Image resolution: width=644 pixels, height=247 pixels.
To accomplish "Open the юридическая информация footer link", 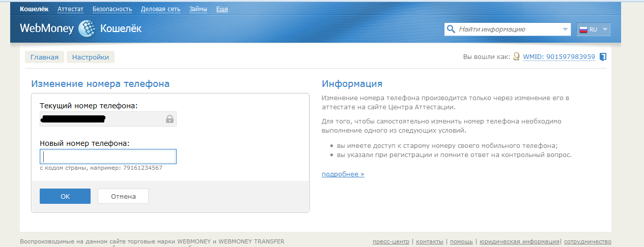I will coord(519,241).
